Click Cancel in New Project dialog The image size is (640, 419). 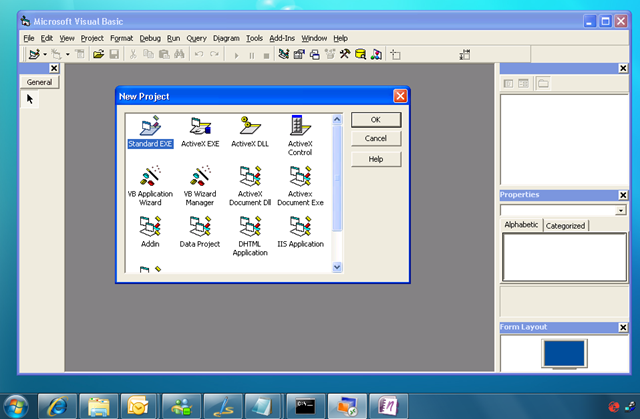(x=376, y=138)
